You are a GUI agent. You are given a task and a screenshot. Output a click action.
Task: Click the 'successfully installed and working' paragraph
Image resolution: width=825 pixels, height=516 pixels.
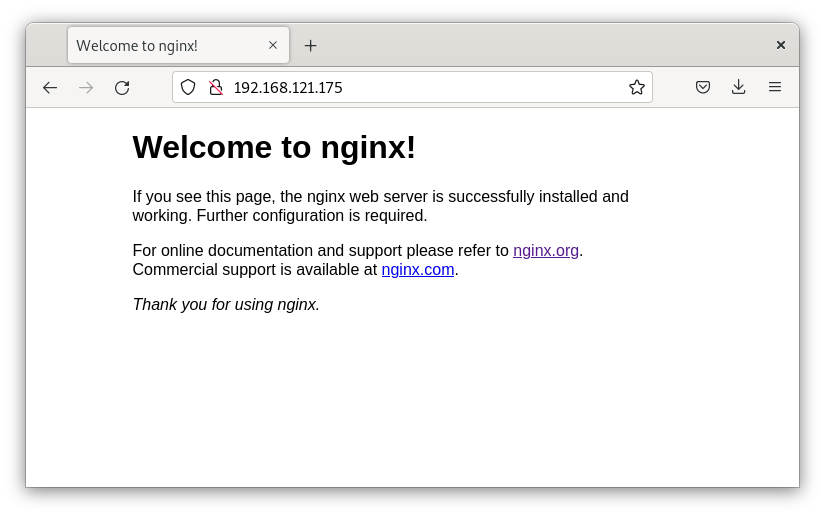[380, 206]
